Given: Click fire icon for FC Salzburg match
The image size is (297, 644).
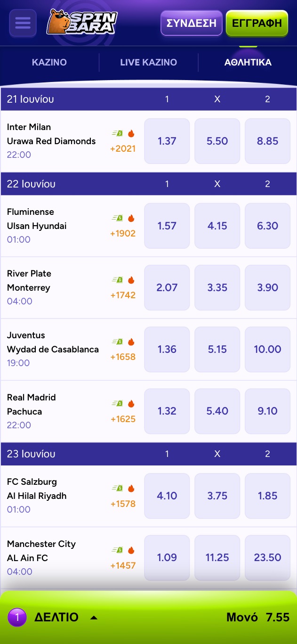Looking at the screenshot, I should click(131, 488).
